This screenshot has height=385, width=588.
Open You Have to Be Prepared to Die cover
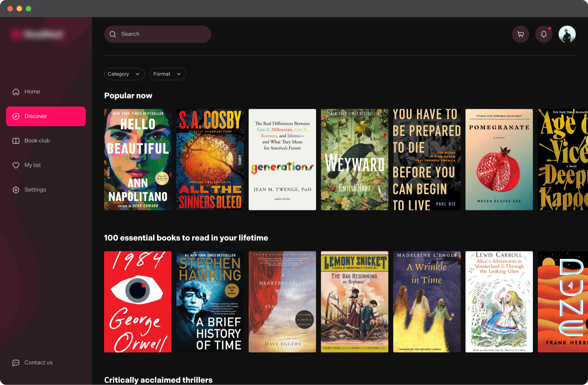click(x=427, y=159)
